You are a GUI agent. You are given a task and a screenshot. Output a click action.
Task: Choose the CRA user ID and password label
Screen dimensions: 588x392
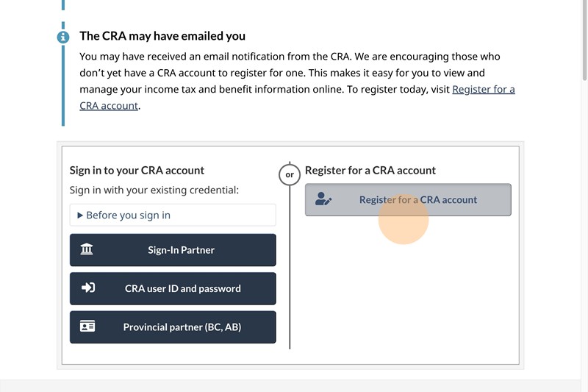pos(182,288)
